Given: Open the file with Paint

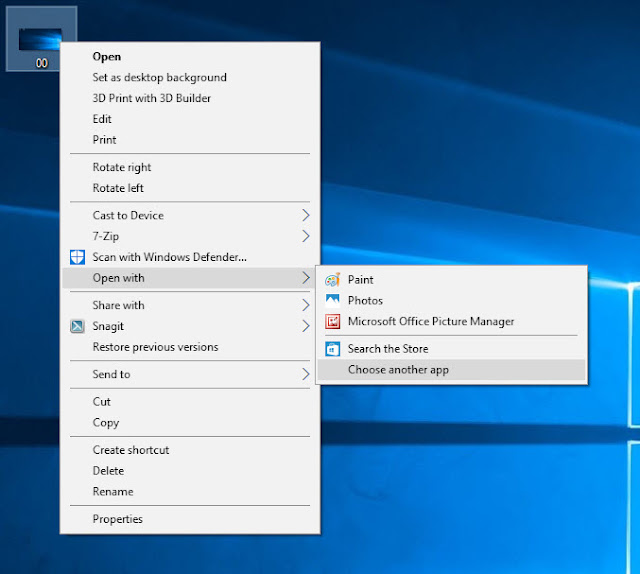Looking at the screenshot, I should coord(452,280).
